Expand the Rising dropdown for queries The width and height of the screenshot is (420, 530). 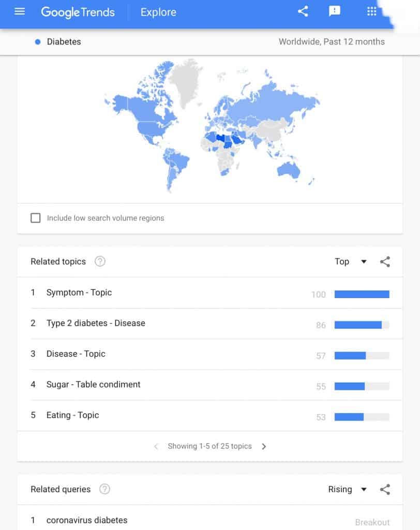[348, 490]
